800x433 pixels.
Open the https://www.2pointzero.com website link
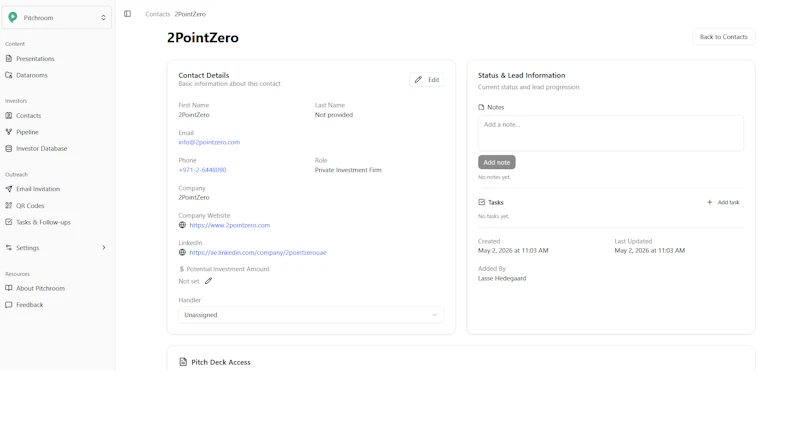tap(230, 225)
